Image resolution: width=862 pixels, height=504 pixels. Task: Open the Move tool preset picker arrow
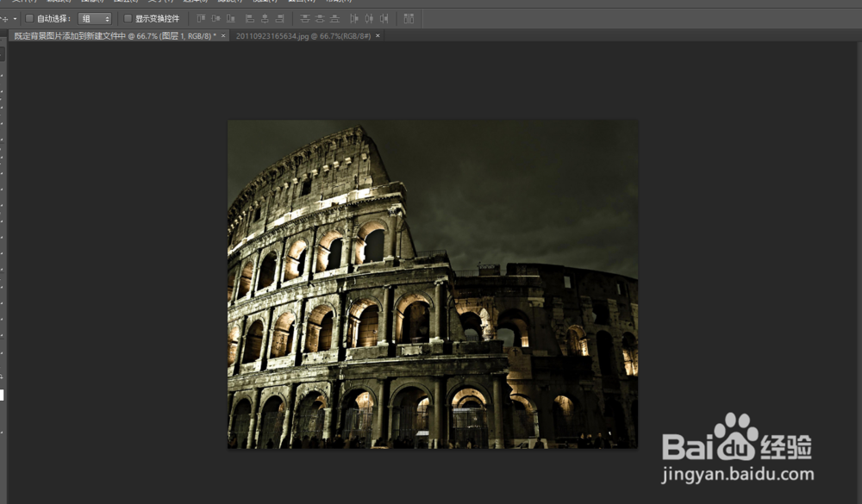coord(15,19)
